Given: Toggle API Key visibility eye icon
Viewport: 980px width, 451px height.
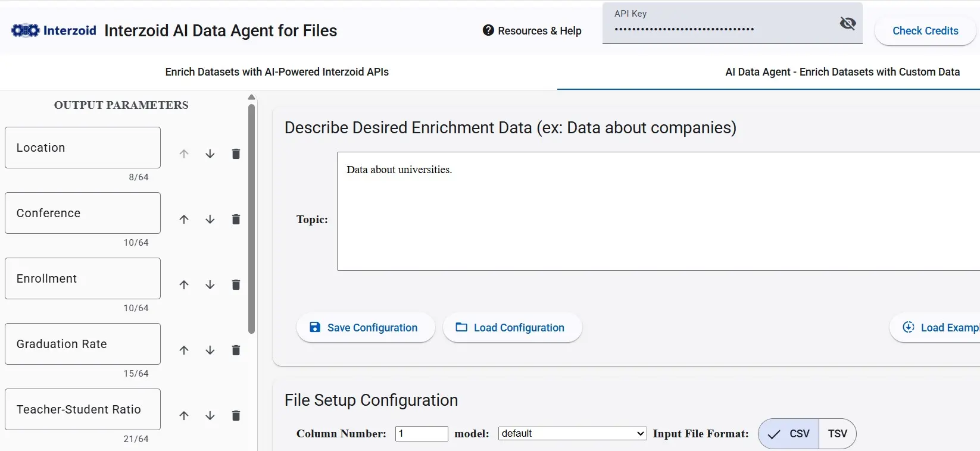Looking at the screenshot, I should click(847, 23).
